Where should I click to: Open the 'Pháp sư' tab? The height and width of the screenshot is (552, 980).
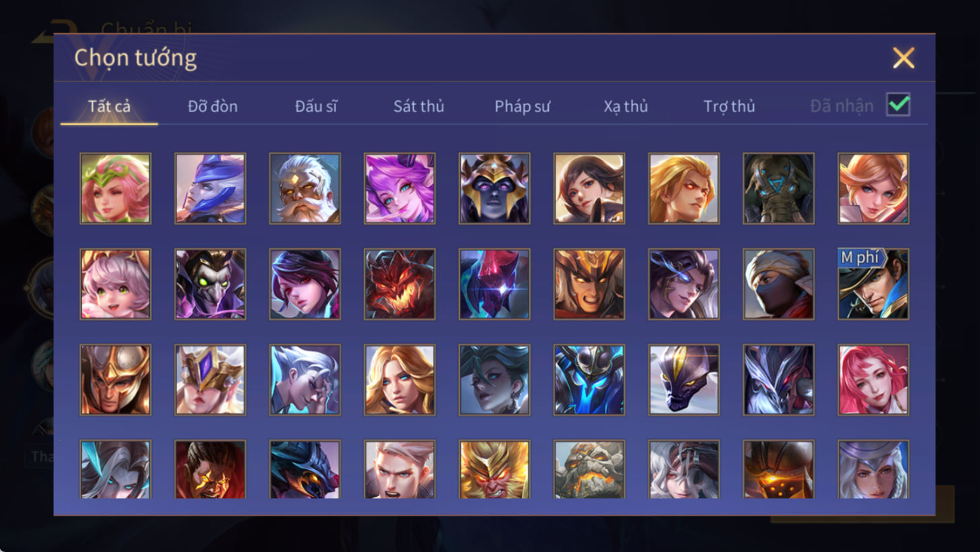click(x=522, y=106)
